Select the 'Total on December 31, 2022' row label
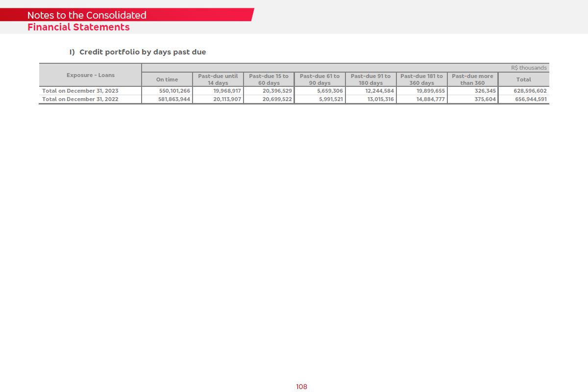 (x=80, y=99)
